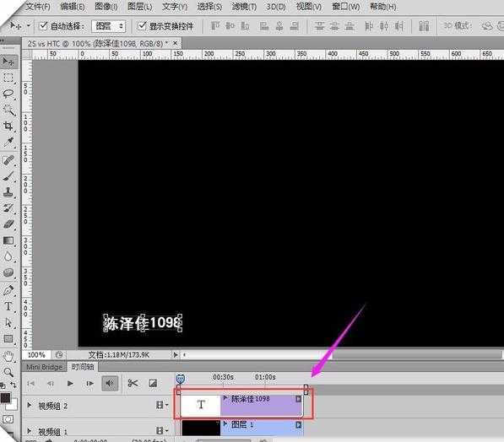Select the Spot Healing Brush tool

tap(8, 160)
